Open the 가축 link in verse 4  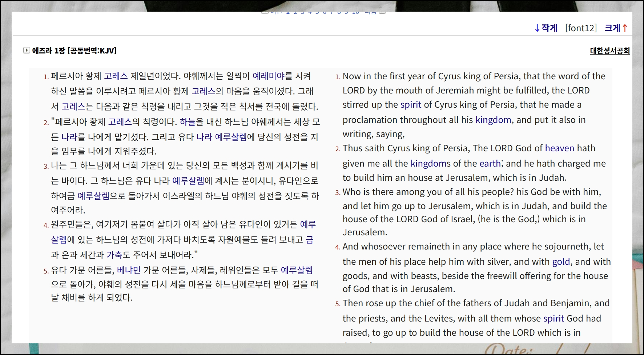tap(114, 255)
